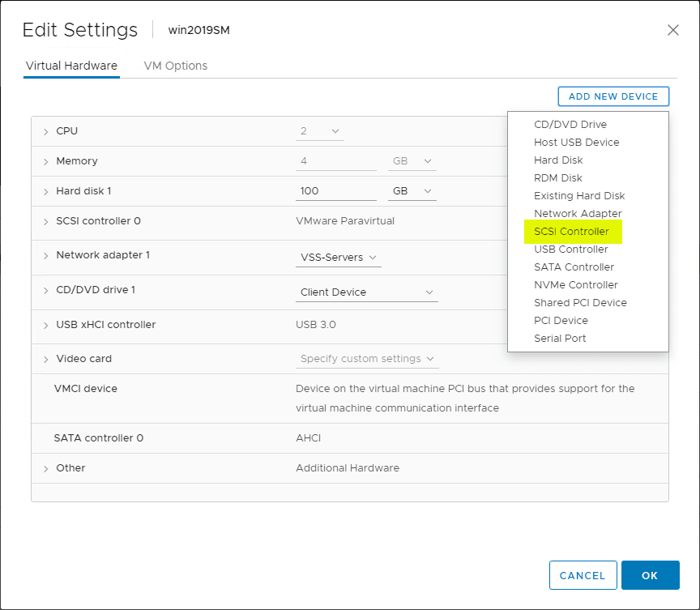Viewport: 700px width, 610px height.
Task: Expand the Memory settings row
Action: click(x=48, y=160)
